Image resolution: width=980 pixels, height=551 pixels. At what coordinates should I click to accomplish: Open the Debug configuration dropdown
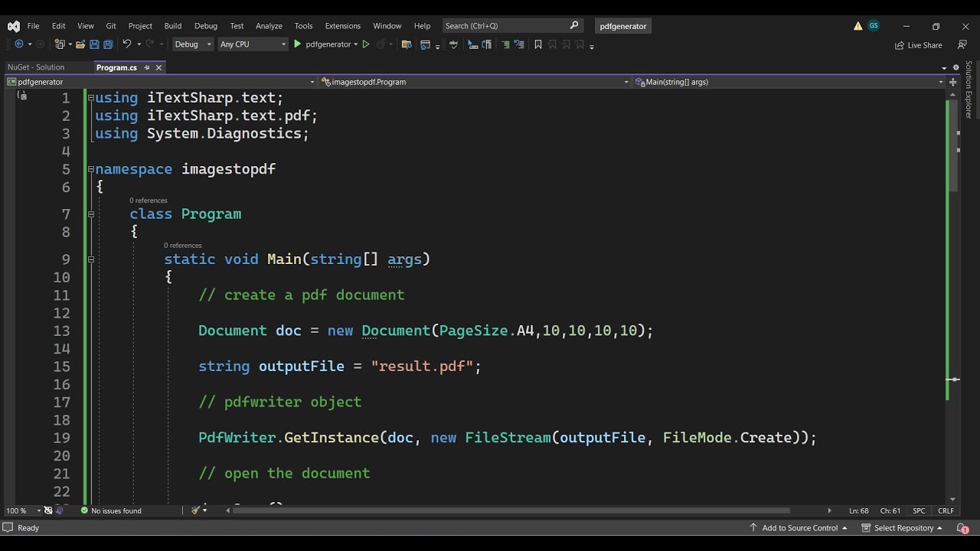coord(193,44)
